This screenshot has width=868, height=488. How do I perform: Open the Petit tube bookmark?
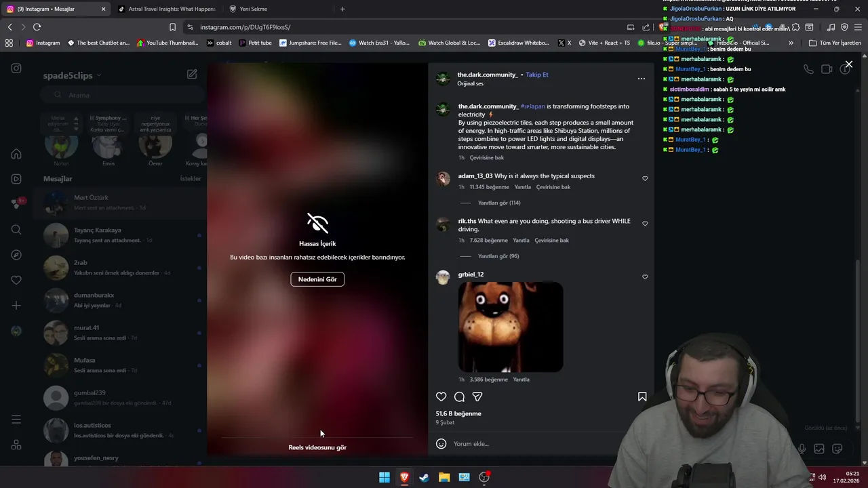click(x=255, y=43)
